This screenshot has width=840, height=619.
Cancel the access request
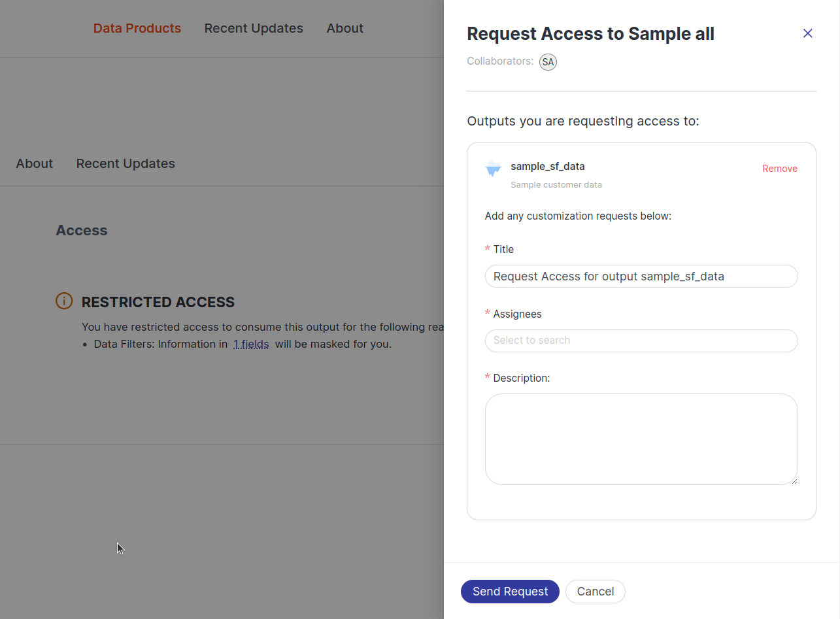click(x=596, y=592)
